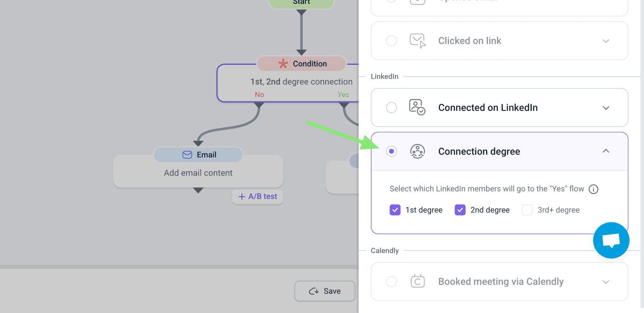Viewport: 644px width, 313px height.
Task: Click the Add email content box
Action: [x=198, y=173]
